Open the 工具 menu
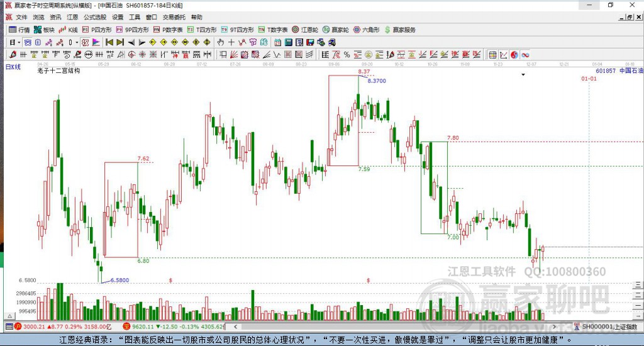The image size is (644, 346). click(135, 17)
